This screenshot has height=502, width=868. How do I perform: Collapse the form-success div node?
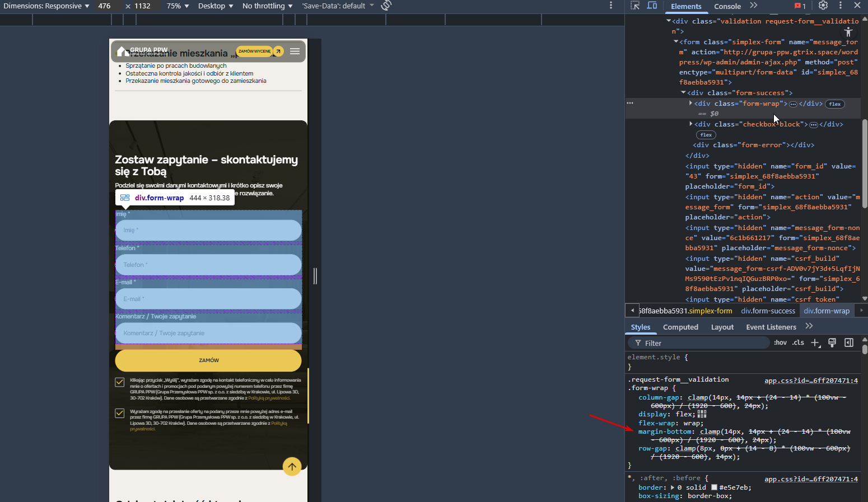[x=683, y=93]
